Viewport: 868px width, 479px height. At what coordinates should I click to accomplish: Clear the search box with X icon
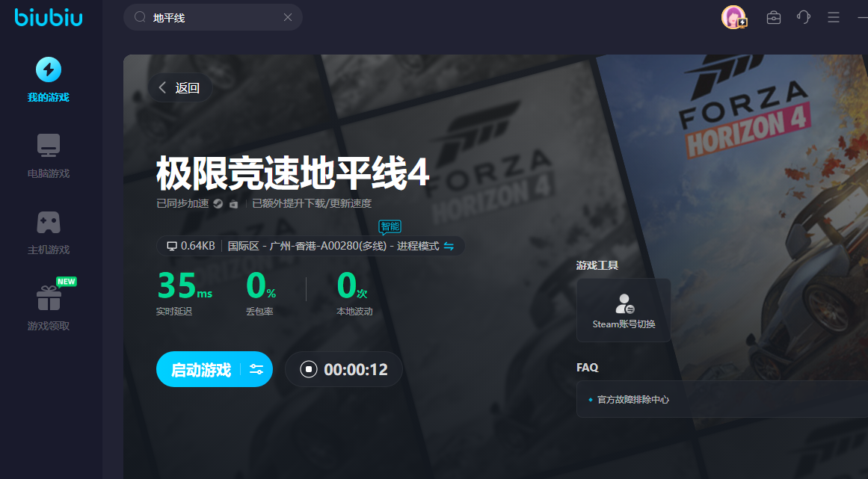pyautogui.click(x=288, y=17)
